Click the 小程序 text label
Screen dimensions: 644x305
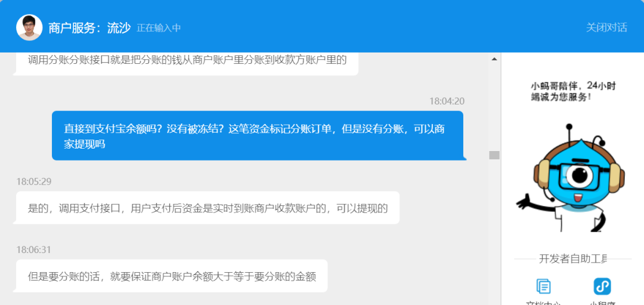602,303
